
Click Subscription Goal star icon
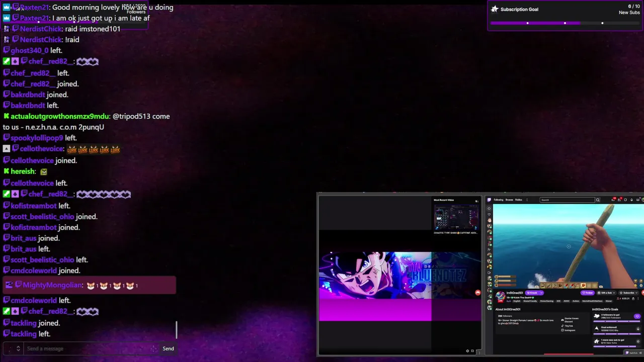click(x=495, y=9)
